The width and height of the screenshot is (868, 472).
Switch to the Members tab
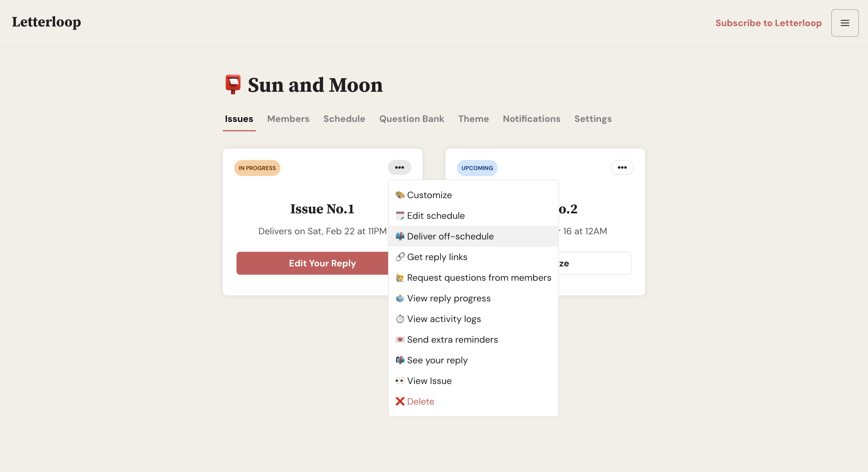click(x=288, y=119)
